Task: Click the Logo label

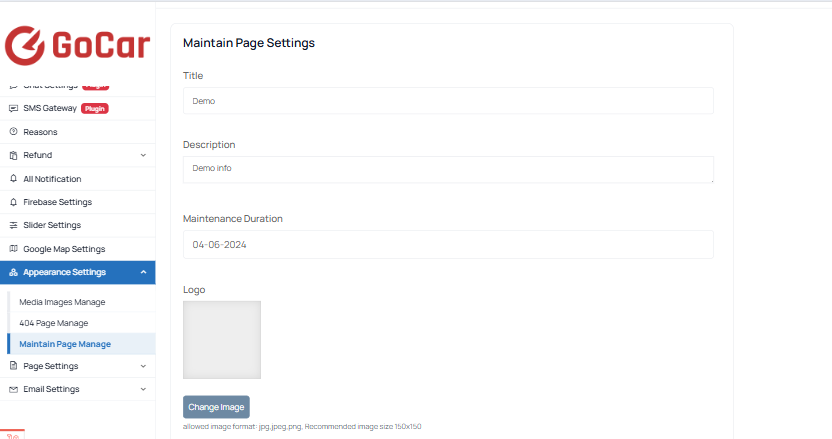Action: (x=194, y=290)
